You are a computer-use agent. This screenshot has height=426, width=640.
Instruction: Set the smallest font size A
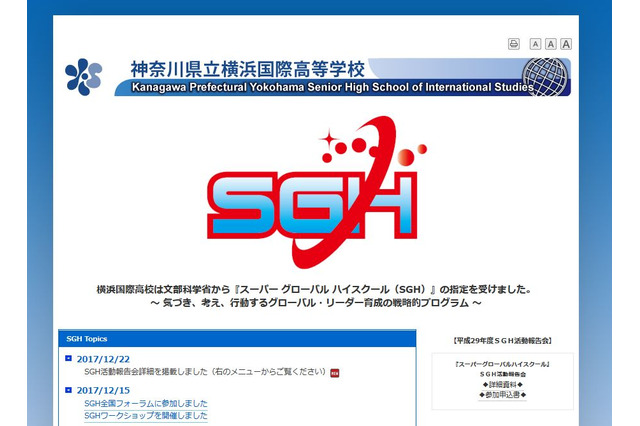535,44
